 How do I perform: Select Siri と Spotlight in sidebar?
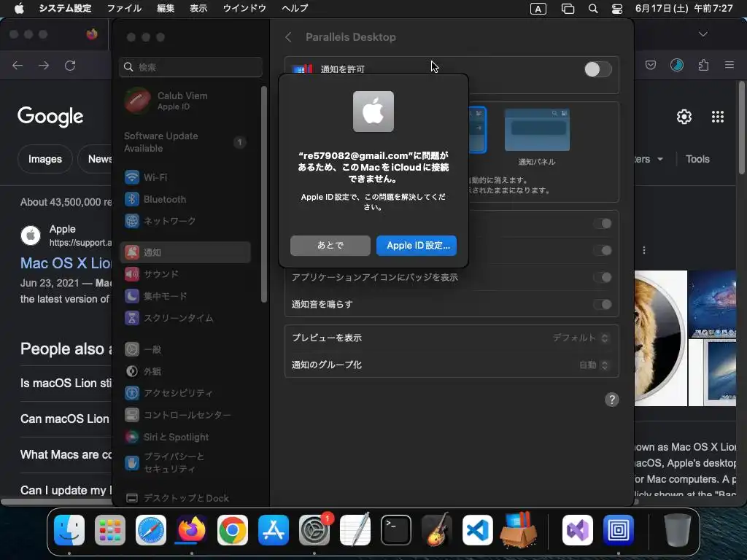point(185,437)
